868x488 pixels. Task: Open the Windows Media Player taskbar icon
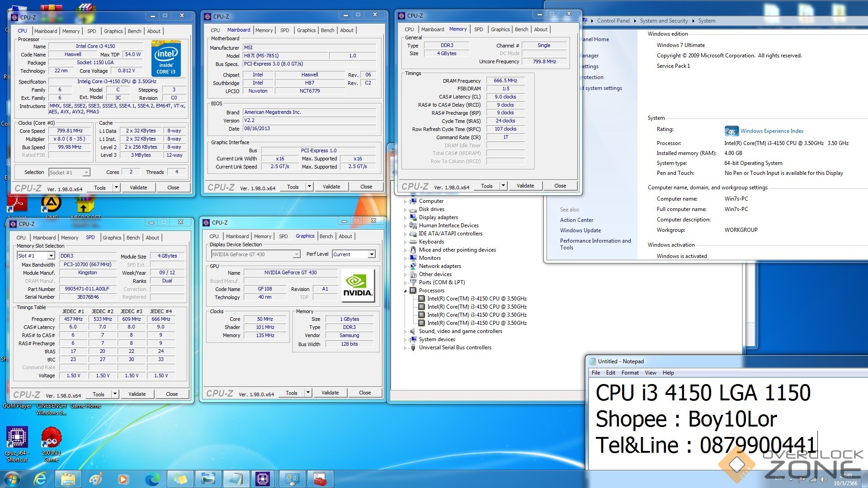click(123, 479)
